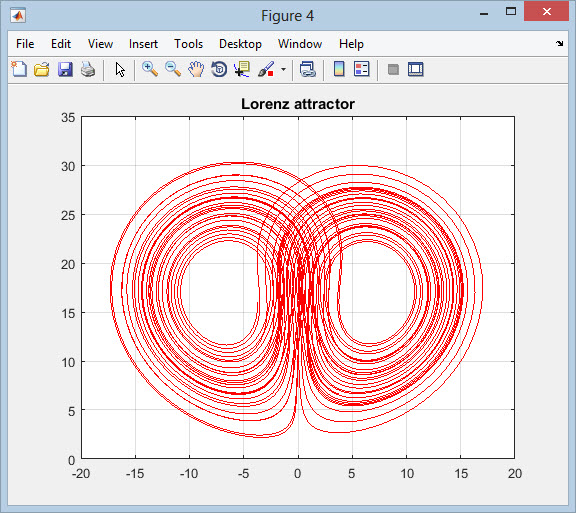Click the New Figure icon
The image size is (576, 513).
[19, 69]
